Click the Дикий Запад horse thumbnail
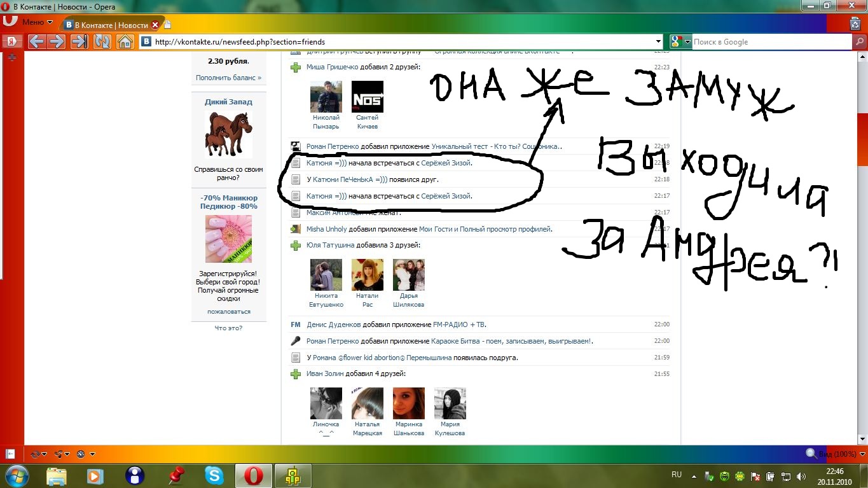The image size is (868, 488). [228, 135]
